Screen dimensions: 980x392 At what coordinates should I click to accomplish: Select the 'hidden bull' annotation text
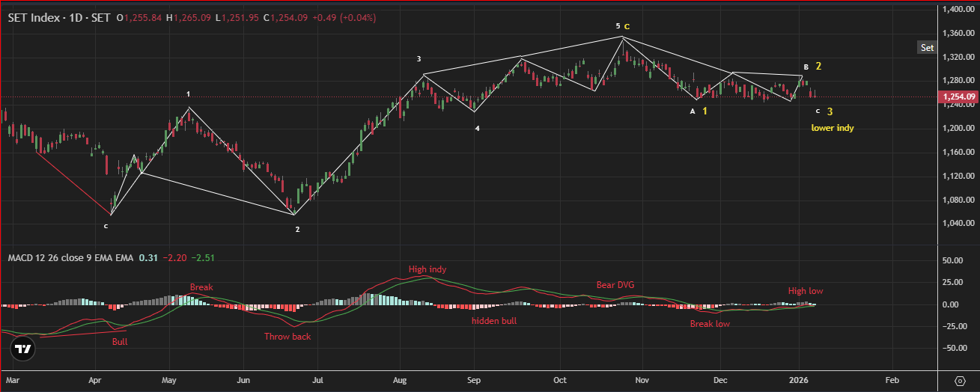point(494,321)
